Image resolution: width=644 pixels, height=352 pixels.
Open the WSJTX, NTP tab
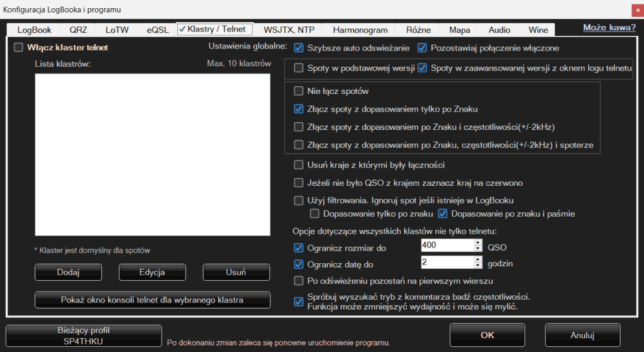(289, 30)
